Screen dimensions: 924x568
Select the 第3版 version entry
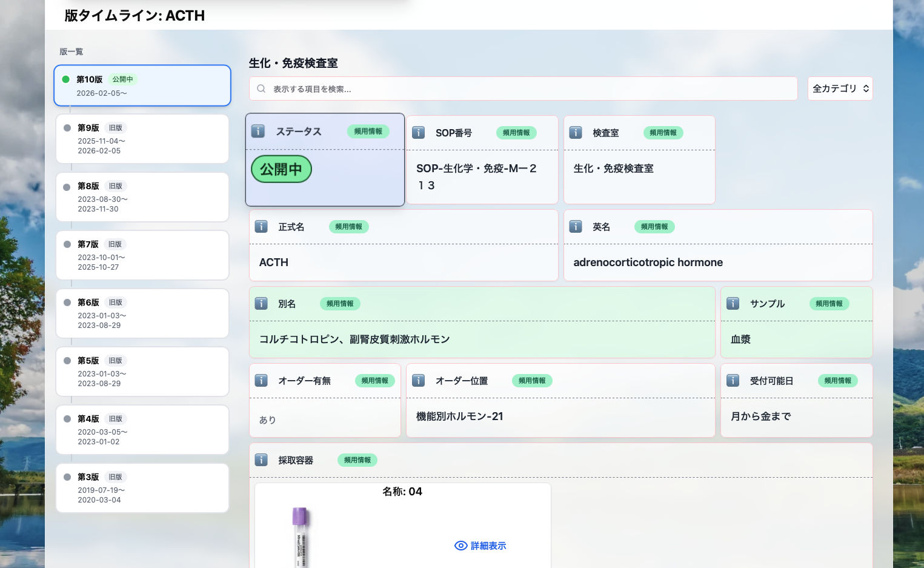(142, 488)
